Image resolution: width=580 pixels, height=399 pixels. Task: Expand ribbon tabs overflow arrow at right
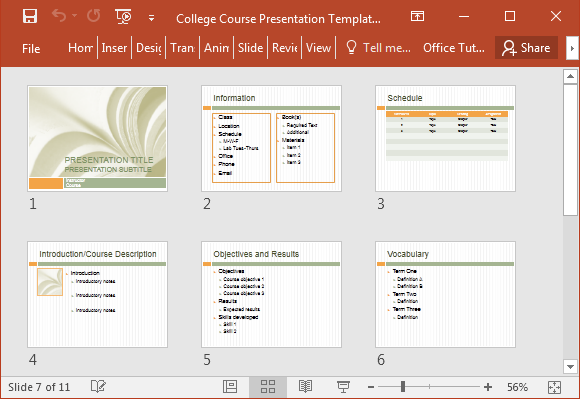tap(572, 48)
